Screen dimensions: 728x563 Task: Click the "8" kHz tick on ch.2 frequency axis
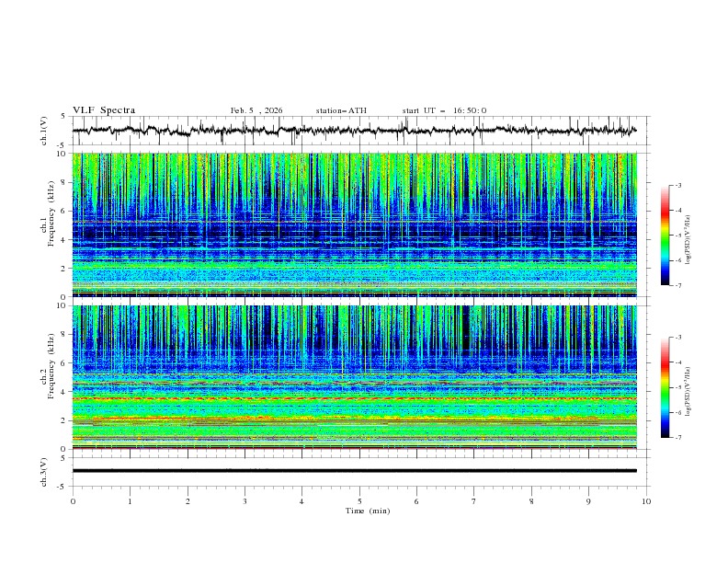[63, 335]
